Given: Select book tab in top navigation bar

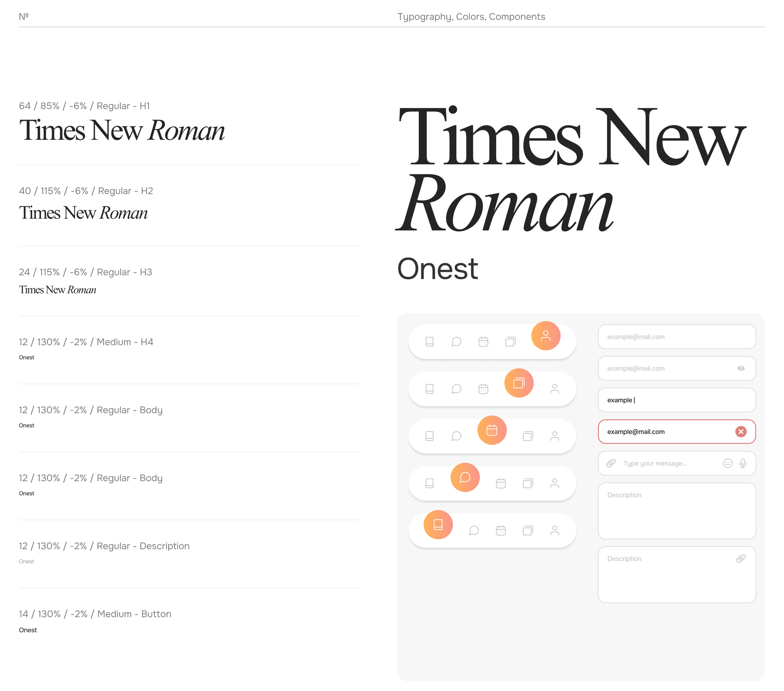Looking at the screenshot, I should [x=429, y=341].
